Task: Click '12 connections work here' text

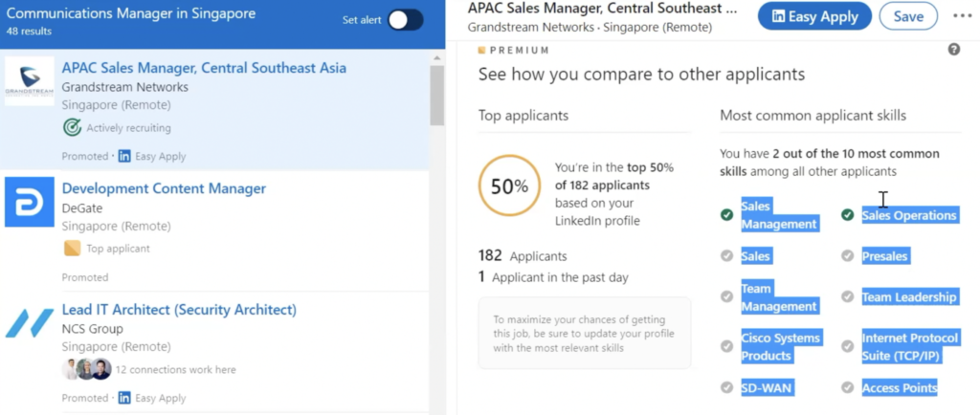Action: (x=176, y=369)
